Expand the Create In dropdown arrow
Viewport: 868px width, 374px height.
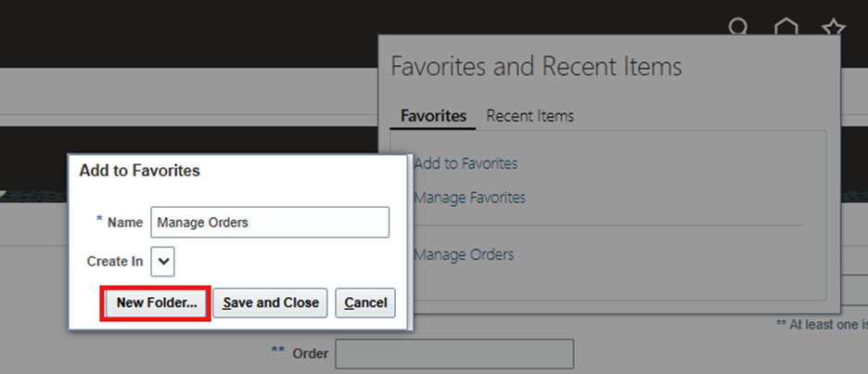click(163, 262)
